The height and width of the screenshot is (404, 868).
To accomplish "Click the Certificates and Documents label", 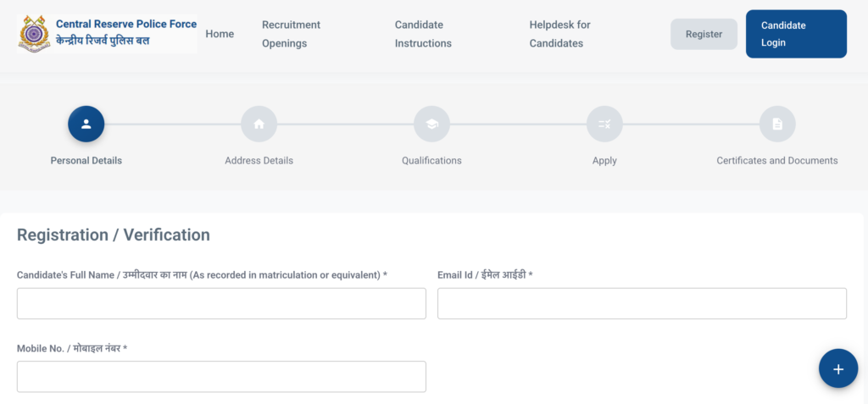I will click(777, 160).
